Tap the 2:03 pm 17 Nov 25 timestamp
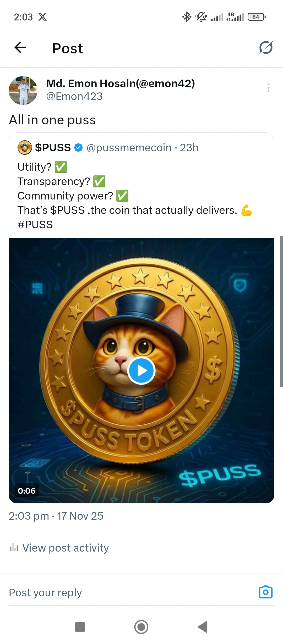The image size is (283, 644). click(x=56, y=516)
